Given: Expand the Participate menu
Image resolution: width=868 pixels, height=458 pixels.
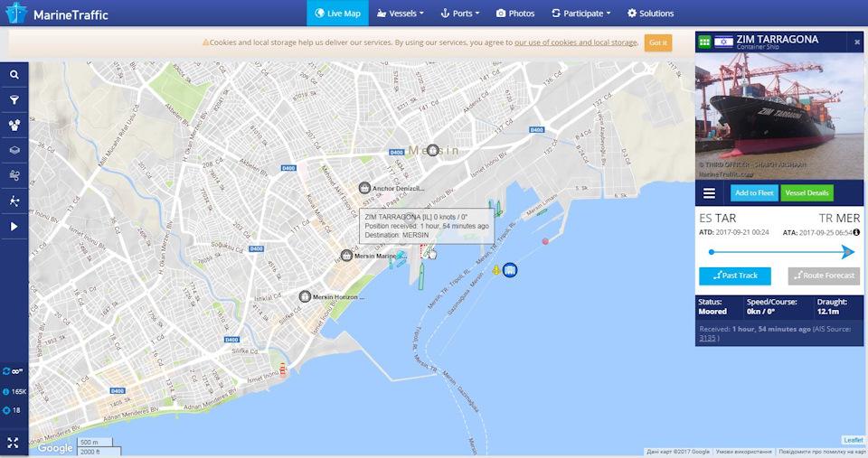Looking at the screenshot, I should [581, 14].
